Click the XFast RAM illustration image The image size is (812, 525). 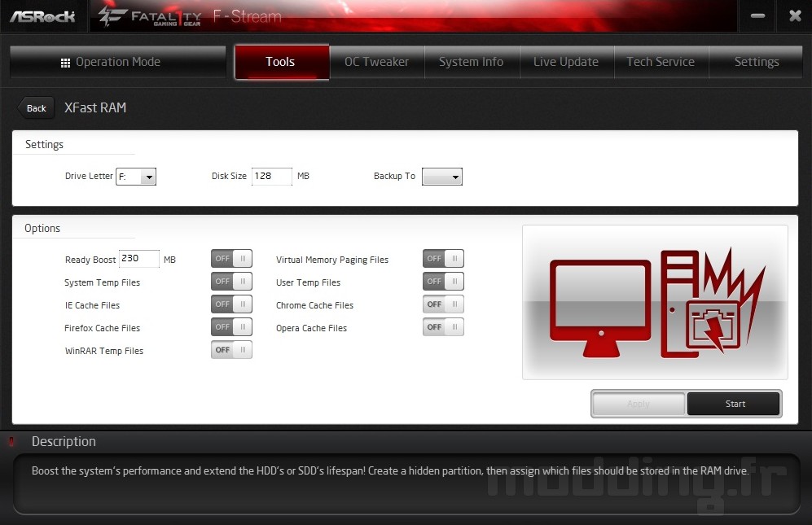tap(655, 302)
